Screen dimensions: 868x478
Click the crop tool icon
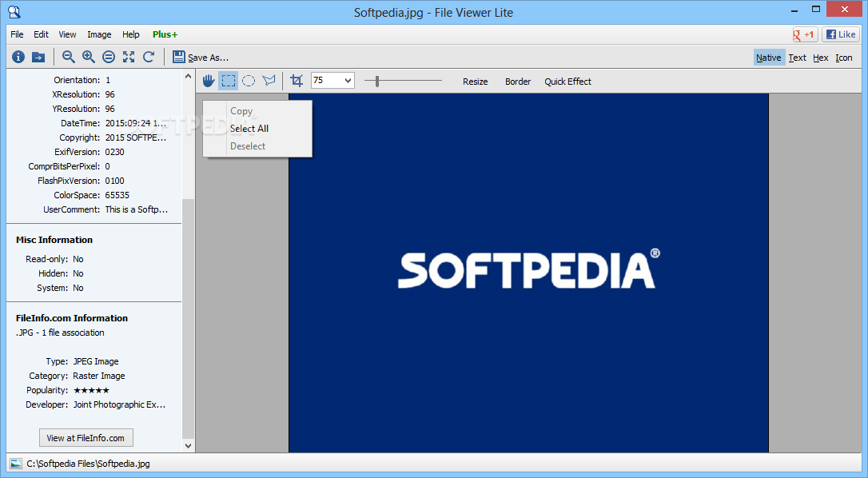point(297,81)
